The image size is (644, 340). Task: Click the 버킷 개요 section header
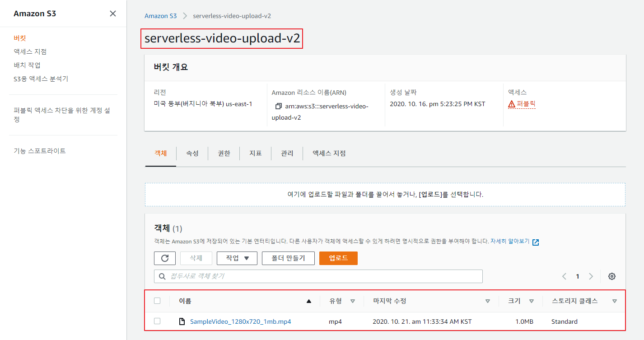(x=171, y=67)
